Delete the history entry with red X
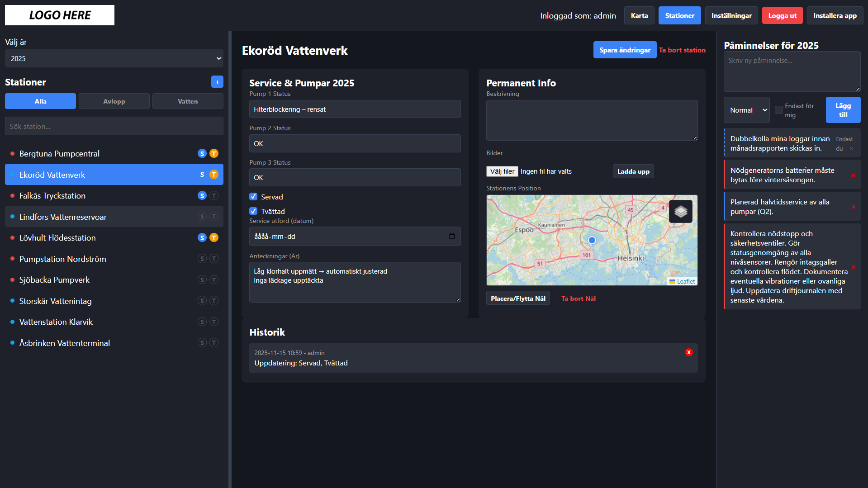 [x=688, y=352]
